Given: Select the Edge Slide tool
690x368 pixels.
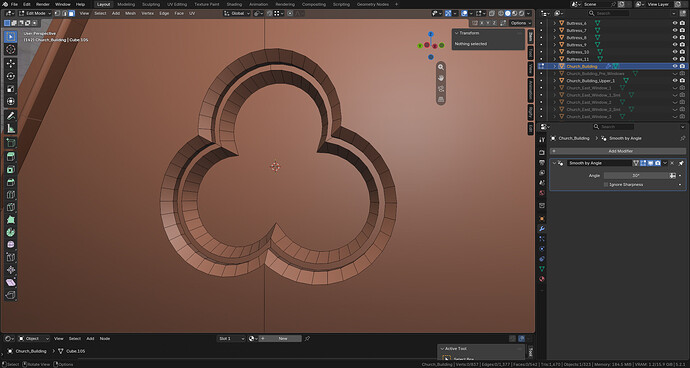Looking at the screenshot, I should pos(11,257).
